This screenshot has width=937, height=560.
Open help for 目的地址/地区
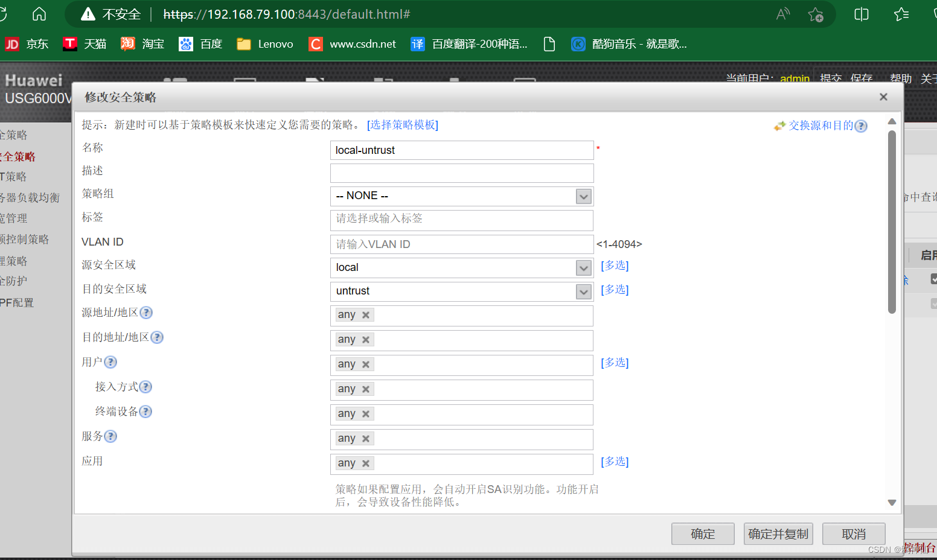(157, 337)
